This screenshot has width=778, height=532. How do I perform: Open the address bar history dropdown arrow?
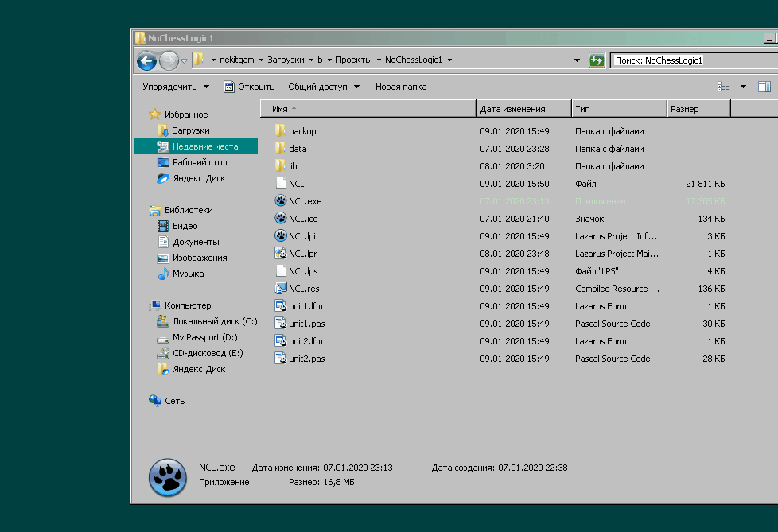pyautogui.click(x=577, y=60)
